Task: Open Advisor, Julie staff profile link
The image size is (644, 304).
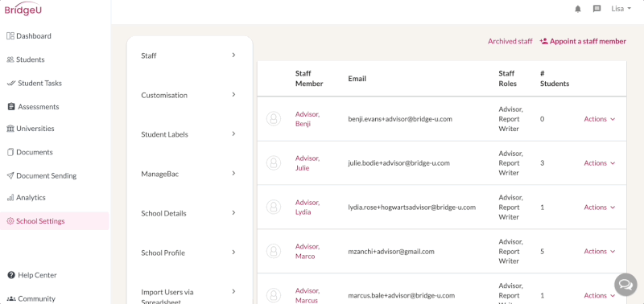Action: click(308, 163)
